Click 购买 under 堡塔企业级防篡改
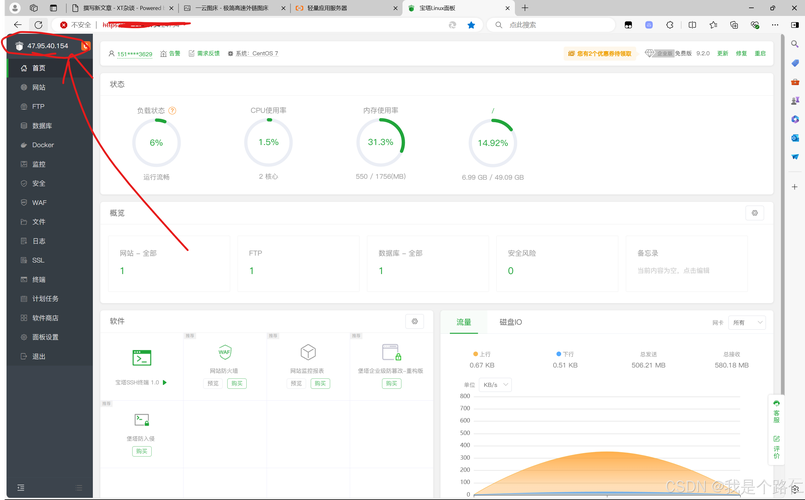This screenshot has height=500, width=805. pyautogui.click(x=391, y=383)
